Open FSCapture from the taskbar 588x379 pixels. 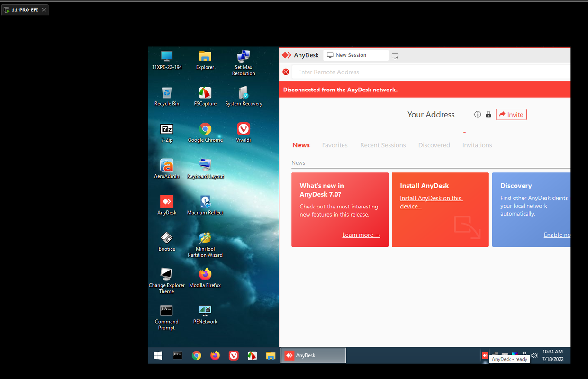[252, 355]
